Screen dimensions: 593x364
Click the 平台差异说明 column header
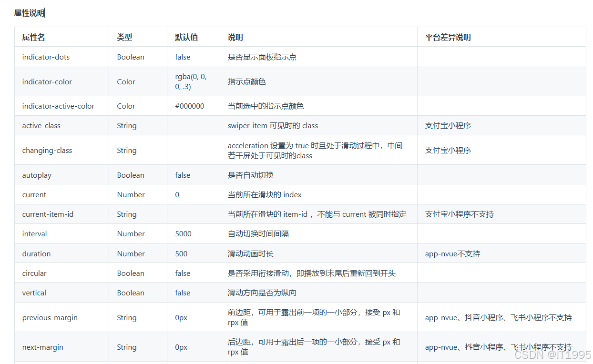448,37
